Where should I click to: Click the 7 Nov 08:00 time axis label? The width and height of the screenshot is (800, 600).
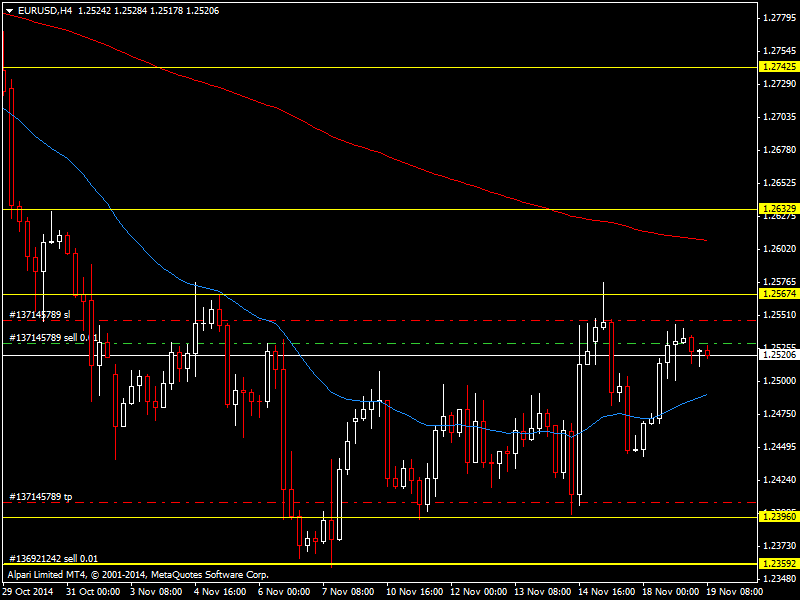[x=348, y=592]
